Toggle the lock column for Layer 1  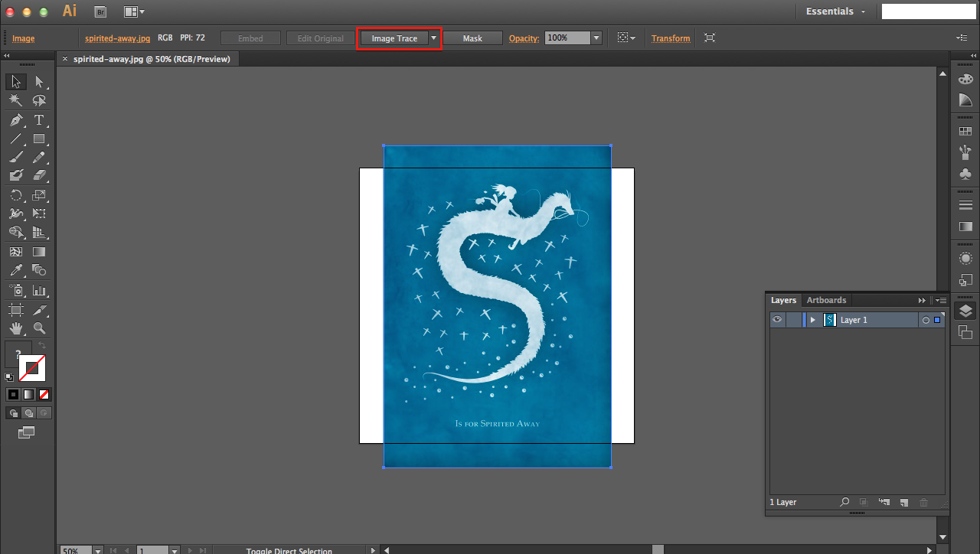tap(794, 320)
